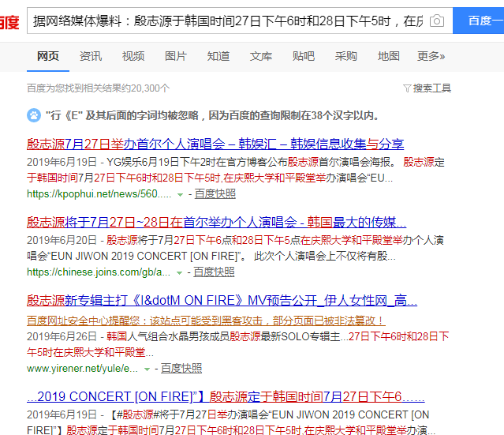Click the chinese.joins.com URL

coord(99,272)
